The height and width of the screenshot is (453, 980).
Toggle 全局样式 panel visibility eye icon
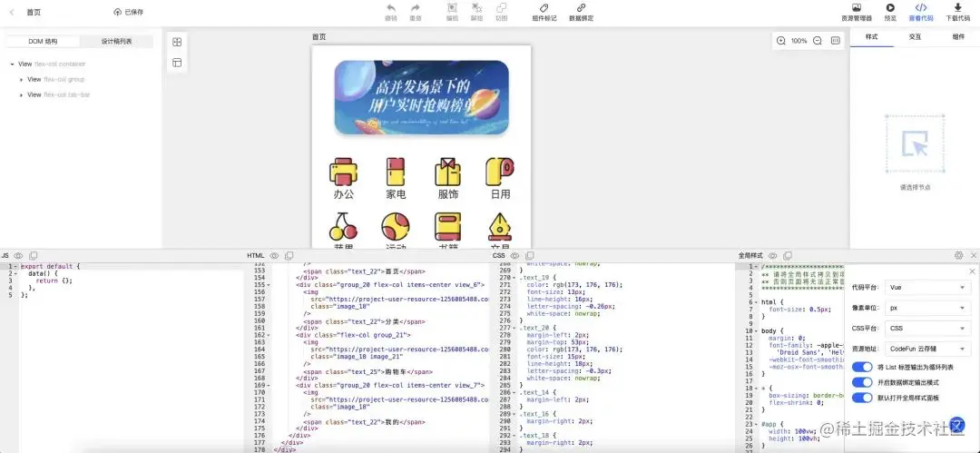click(x=772, y=255)
